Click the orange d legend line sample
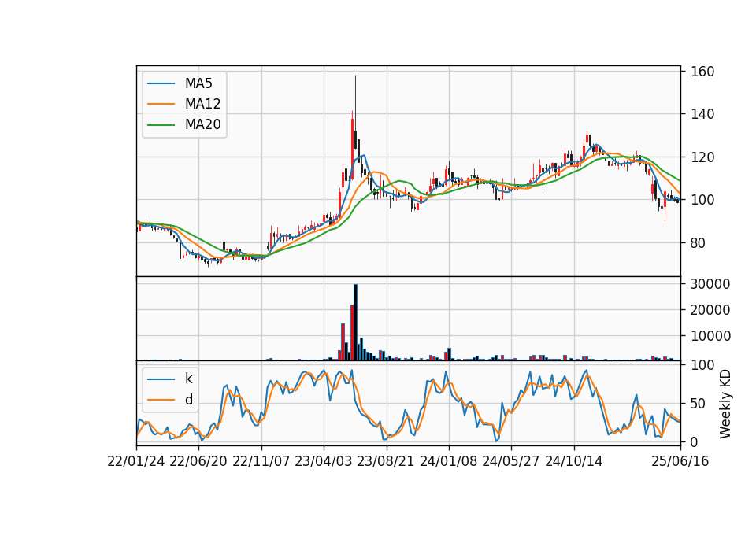Viewport: 756px width, 543px height. pyautogui.click(x=161, y=400)
